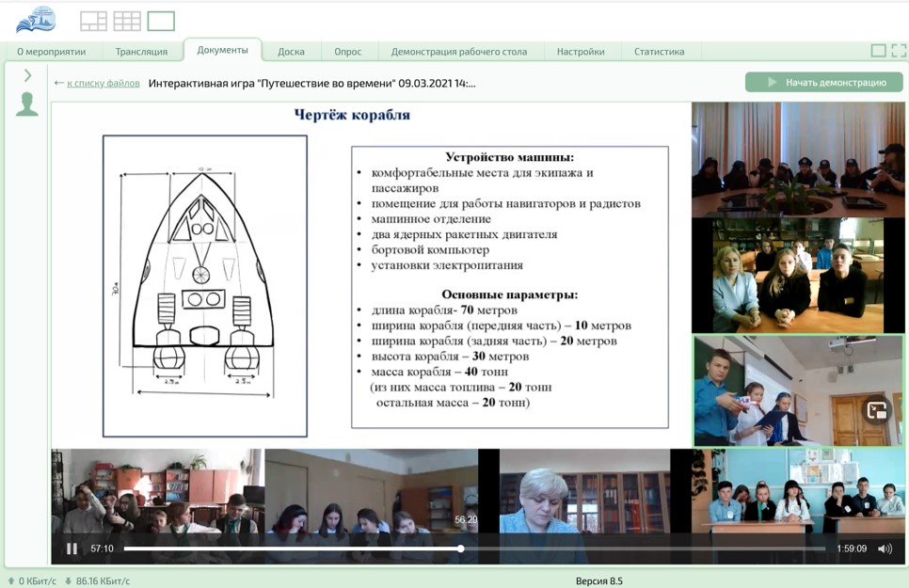Viewport: 909px width, 588px height.
Task: Click the video progress slider handle
Action: pyautogui.click(x=461, y=548)
